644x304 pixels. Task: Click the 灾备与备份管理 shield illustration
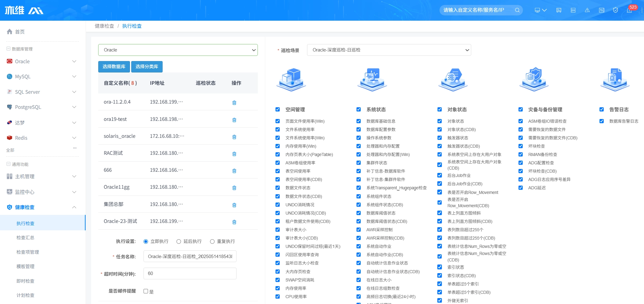(534, 79)
